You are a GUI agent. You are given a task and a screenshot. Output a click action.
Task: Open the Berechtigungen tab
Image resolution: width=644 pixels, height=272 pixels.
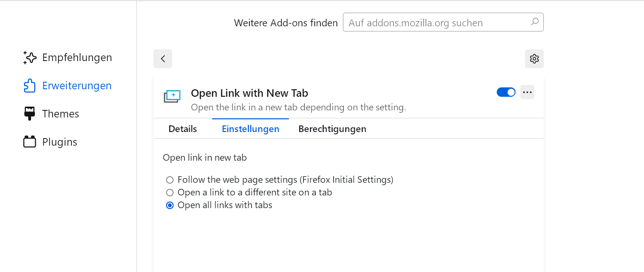332,129
